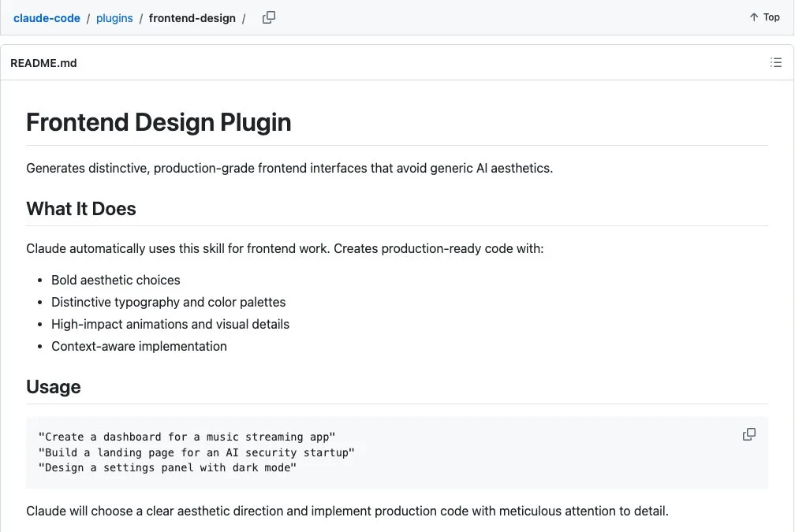Click the Bold aesthetic choices bullet
Image resolution: width=795 pixels, height=532 pixels.
point(116,281)
